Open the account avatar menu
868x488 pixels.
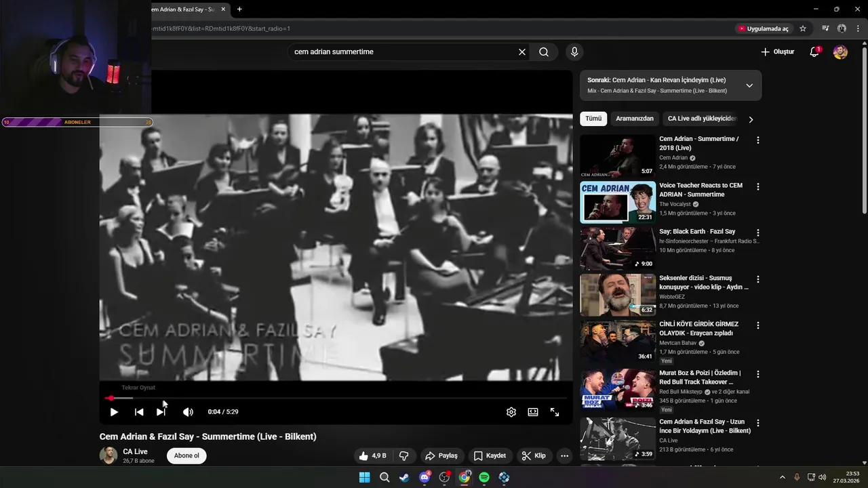840,52
